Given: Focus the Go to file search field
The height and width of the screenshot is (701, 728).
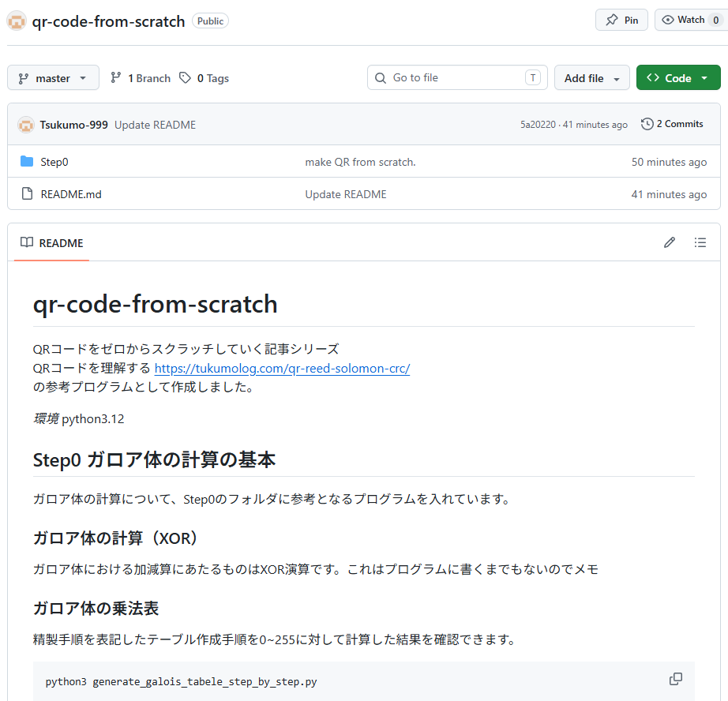Looking at the screenshot, I should tap(457, 77).
